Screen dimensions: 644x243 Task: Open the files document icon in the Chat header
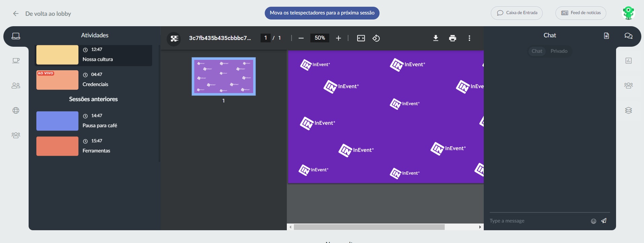coord(606,36)
